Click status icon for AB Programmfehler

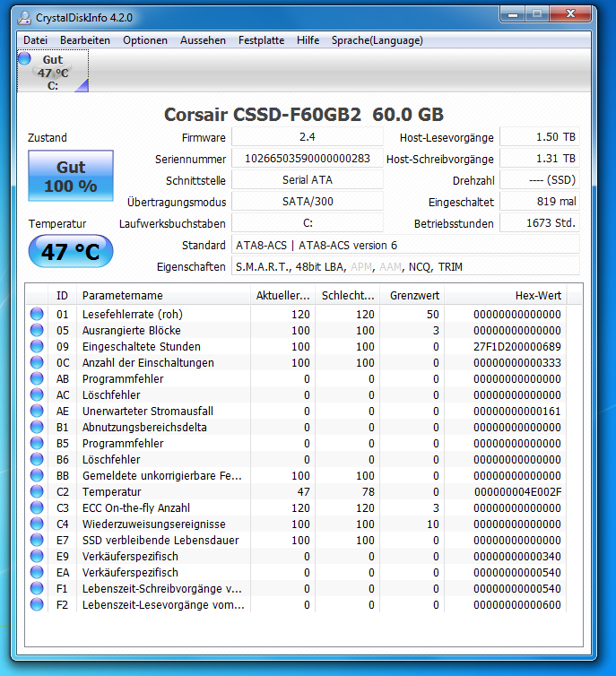[37, 378]
